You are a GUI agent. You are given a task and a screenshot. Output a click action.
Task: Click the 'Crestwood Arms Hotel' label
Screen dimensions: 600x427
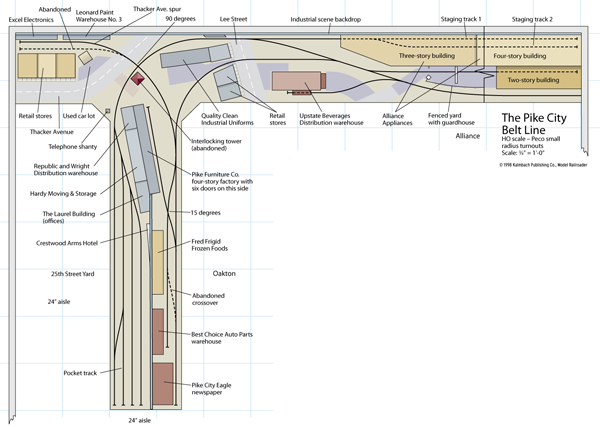(x=67, y=243)
